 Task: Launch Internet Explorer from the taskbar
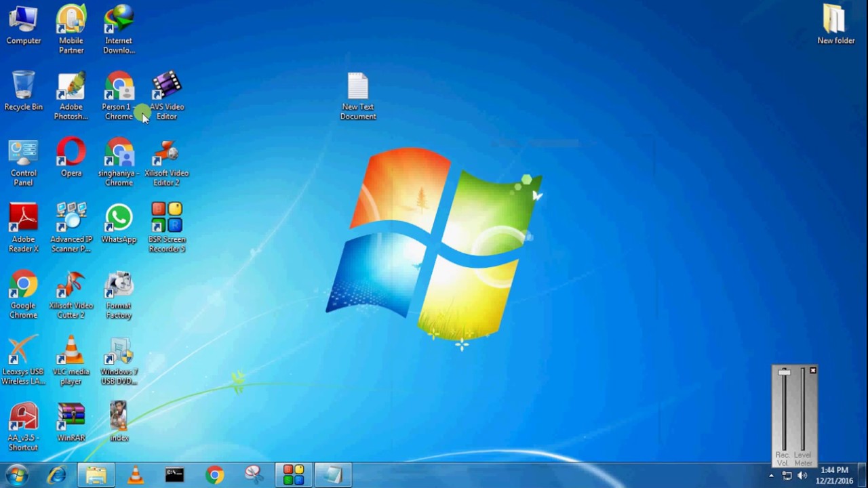(x=57, y=476)
